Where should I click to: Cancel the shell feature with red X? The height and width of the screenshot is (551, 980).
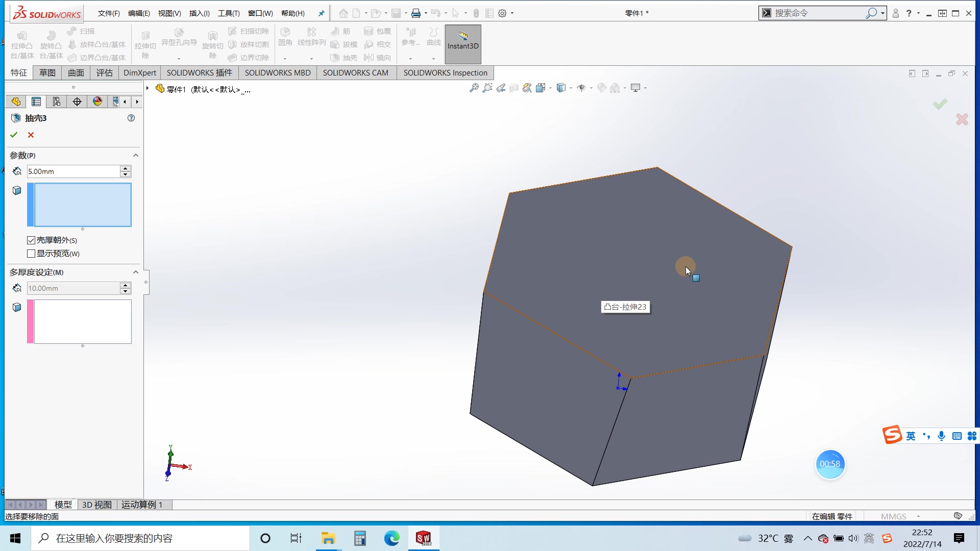pyautogui.click(x=31, y=135)
